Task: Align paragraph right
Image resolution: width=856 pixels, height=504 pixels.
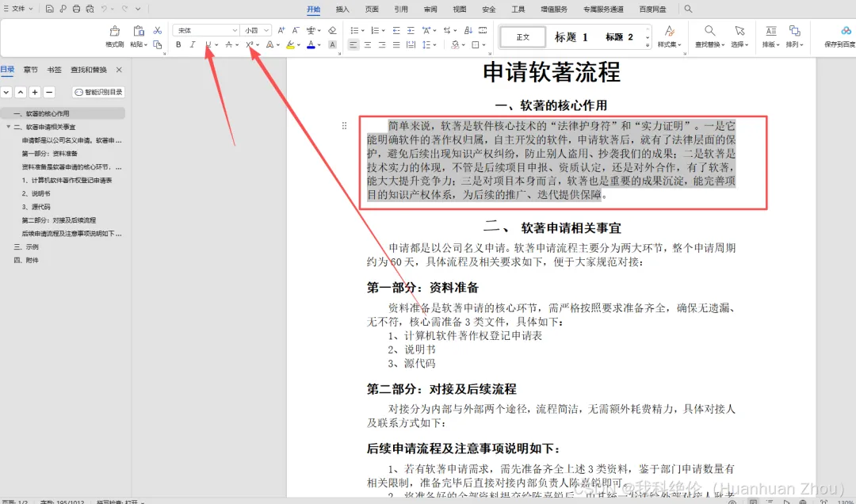Action: point(382,45)
